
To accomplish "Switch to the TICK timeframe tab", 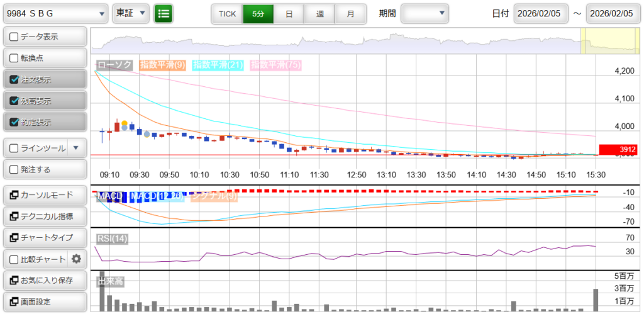I will 226,13.
